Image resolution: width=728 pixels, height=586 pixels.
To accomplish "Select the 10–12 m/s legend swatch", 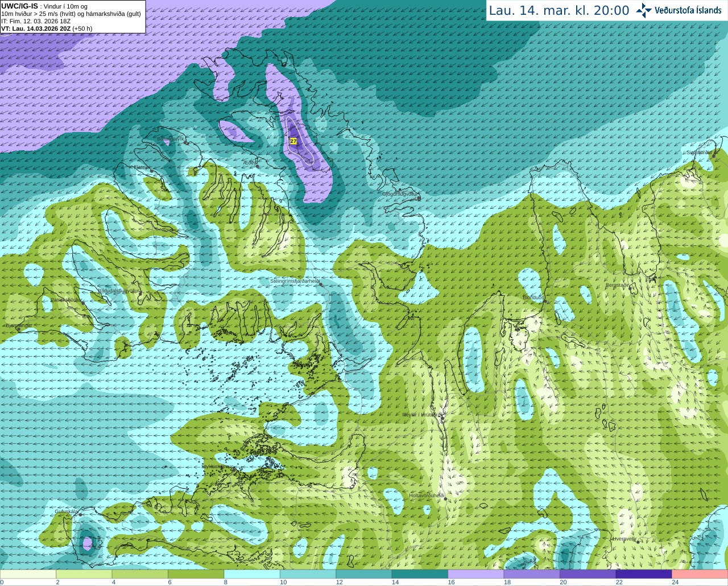I will pos(308,574).
